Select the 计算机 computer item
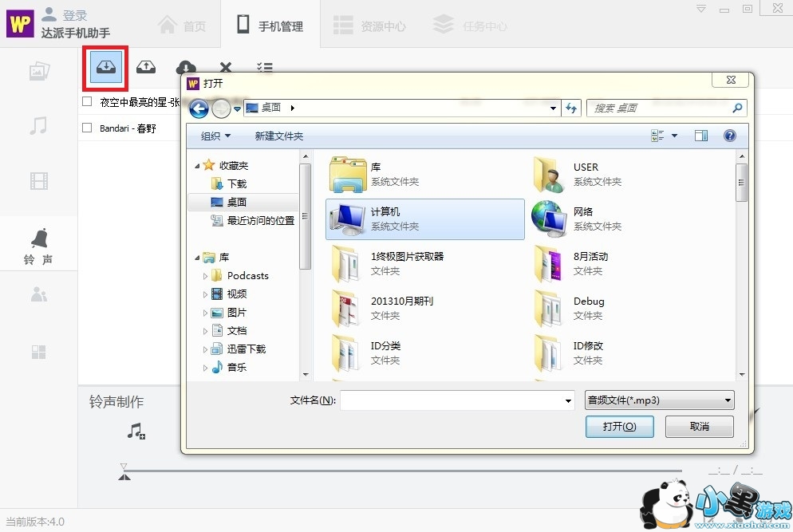 425,219
